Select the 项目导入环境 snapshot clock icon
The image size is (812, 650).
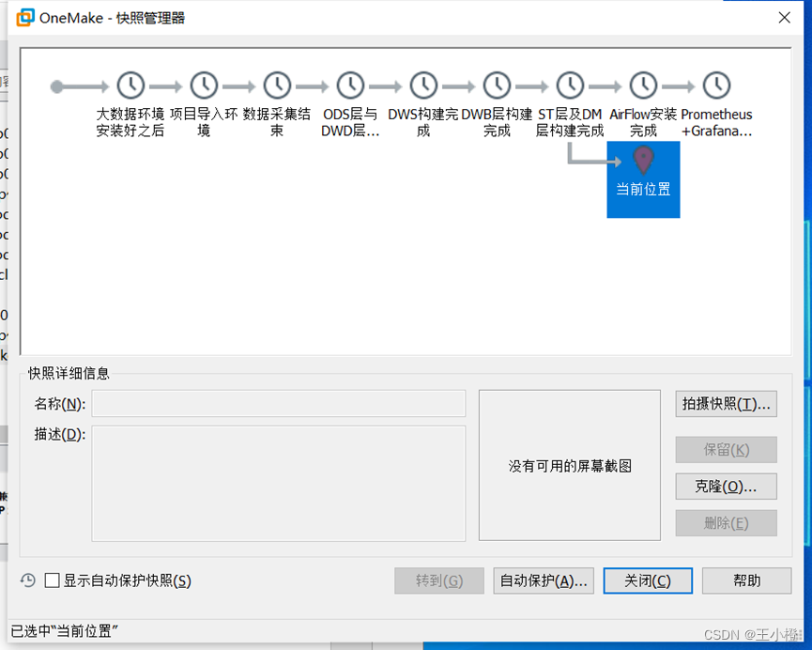coord(204,85)
